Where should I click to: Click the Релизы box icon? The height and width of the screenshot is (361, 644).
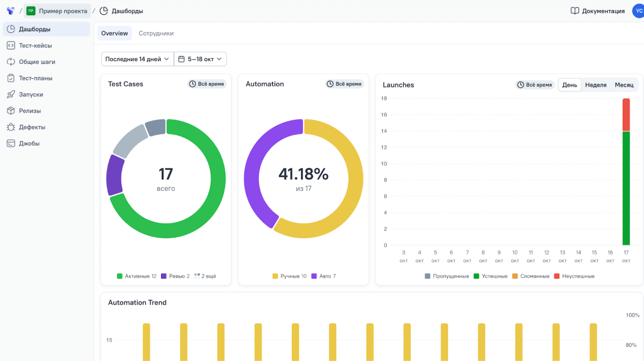11,111
